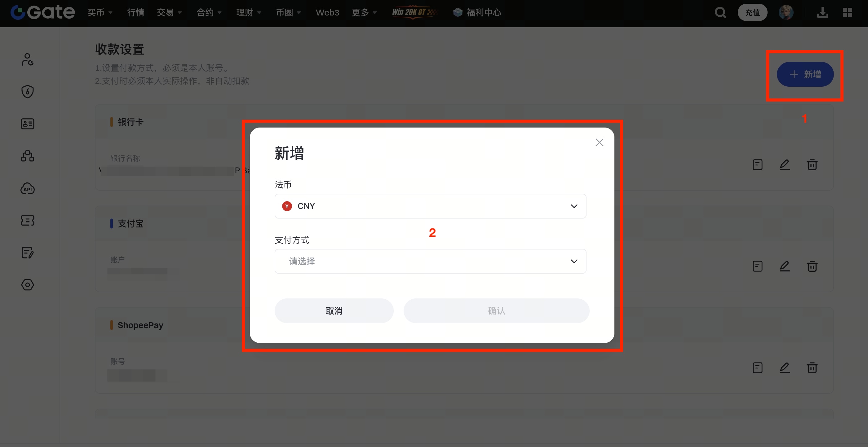The width and height of the screenshot is (868, 447).
Task: Open the identity card icon in sidebar
Action: pos(28,124)
